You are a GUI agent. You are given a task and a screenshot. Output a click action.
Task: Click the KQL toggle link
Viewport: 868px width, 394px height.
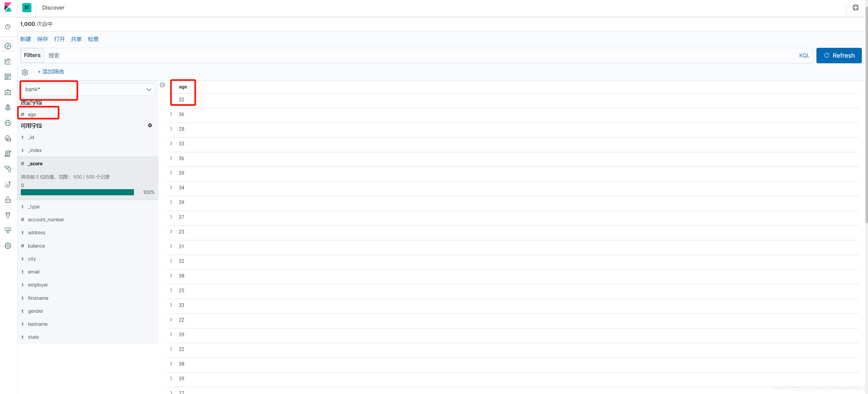point(804,55)
